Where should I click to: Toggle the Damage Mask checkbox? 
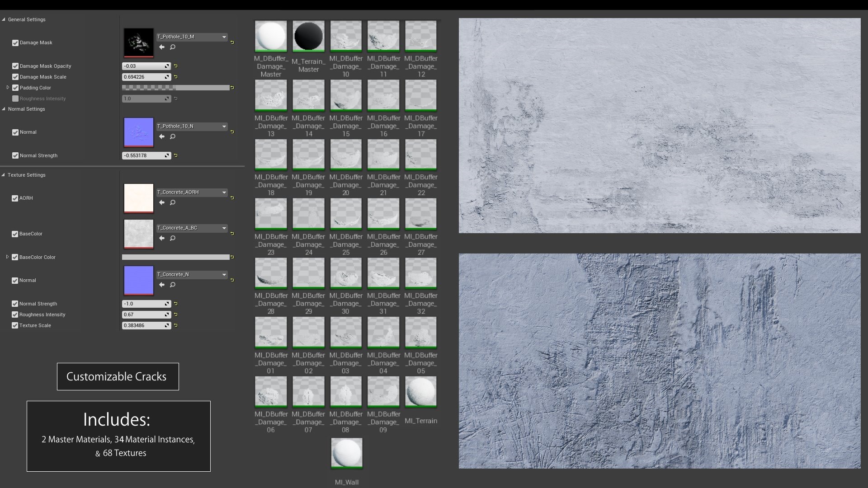click(15, 42)
